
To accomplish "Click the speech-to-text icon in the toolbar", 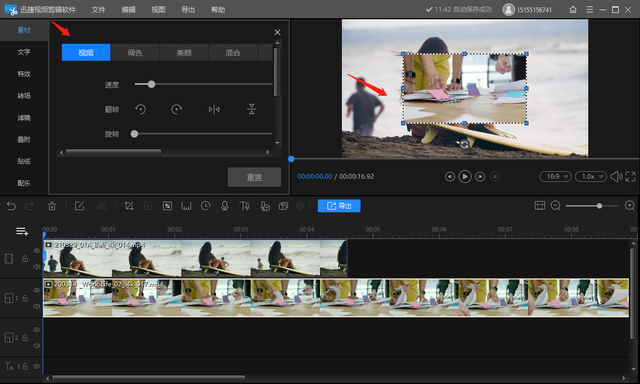I will (264, 206).
